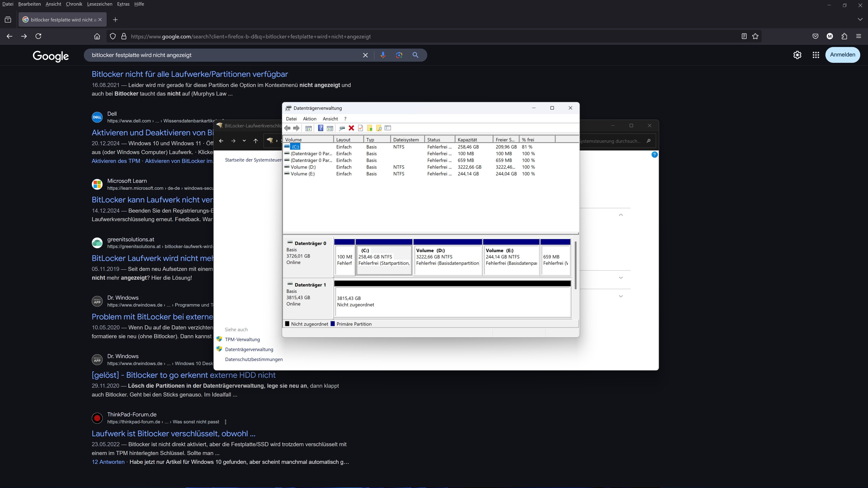Open the Ansicht menu in Datenträgerverwaltung
The image size is (868, 488).
point(330,119)
